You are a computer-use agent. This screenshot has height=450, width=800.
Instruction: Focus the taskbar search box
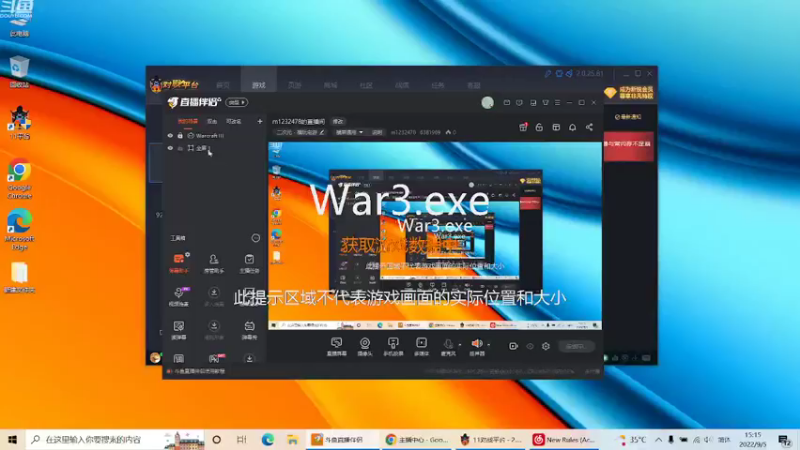click(x=115, y=440)
